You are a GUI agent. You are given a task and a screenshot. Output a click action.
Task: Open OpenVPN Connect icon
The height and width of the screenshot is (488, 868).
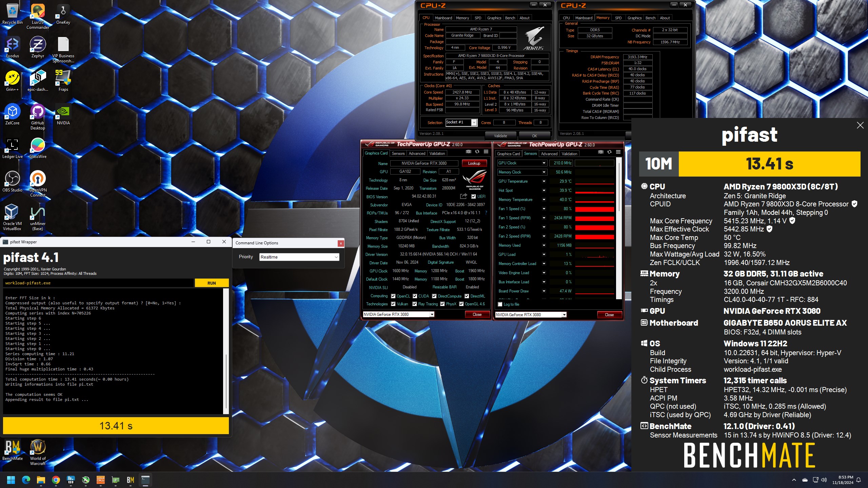[x=38, y=184]
